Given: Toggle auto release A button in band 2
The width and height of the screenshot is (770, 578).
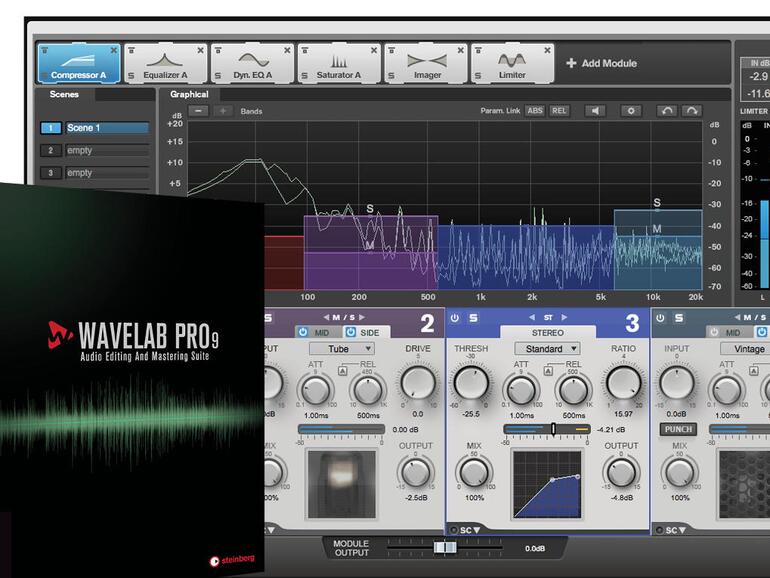Looking at the screenshot, I should pyautogui.click(x=342, y=371).
